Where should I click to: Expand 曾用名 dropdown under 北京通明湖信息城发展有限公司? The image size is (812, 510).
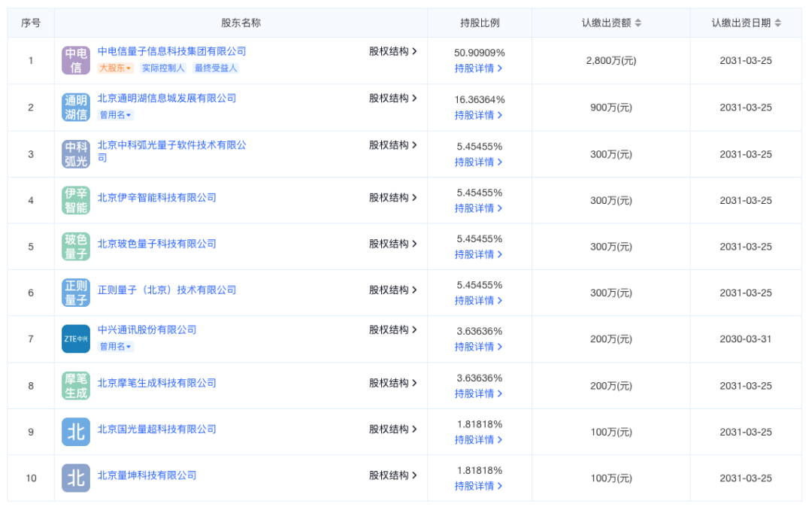[116, 115]
